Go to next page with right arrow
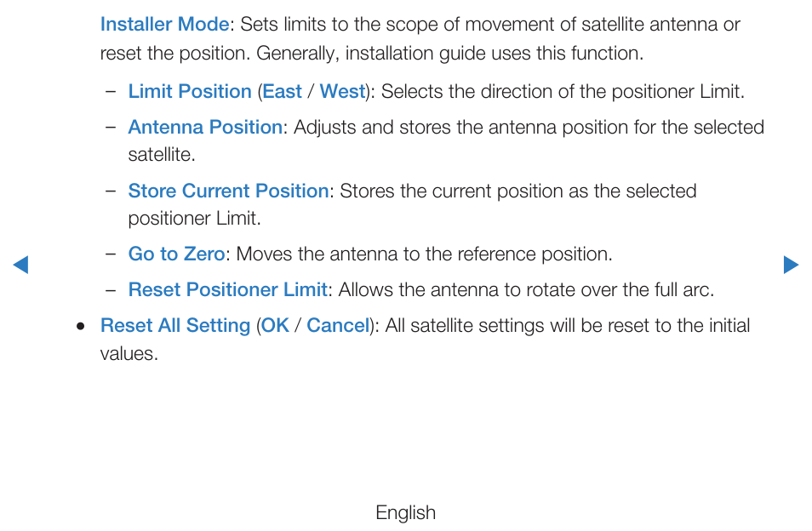The image size is (812, 531). click(792, 265)
